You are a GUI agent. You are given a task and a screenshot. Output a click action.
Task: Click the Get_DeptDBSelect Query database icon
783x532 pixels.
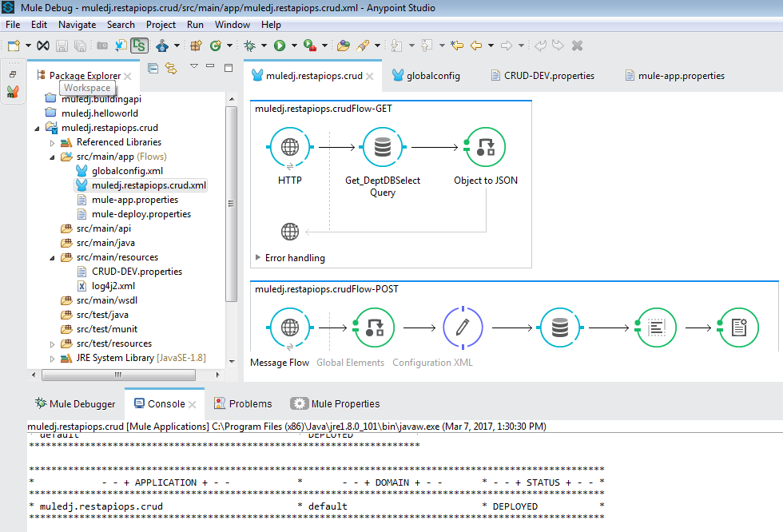pyautogui.click(x=382, y=147)
